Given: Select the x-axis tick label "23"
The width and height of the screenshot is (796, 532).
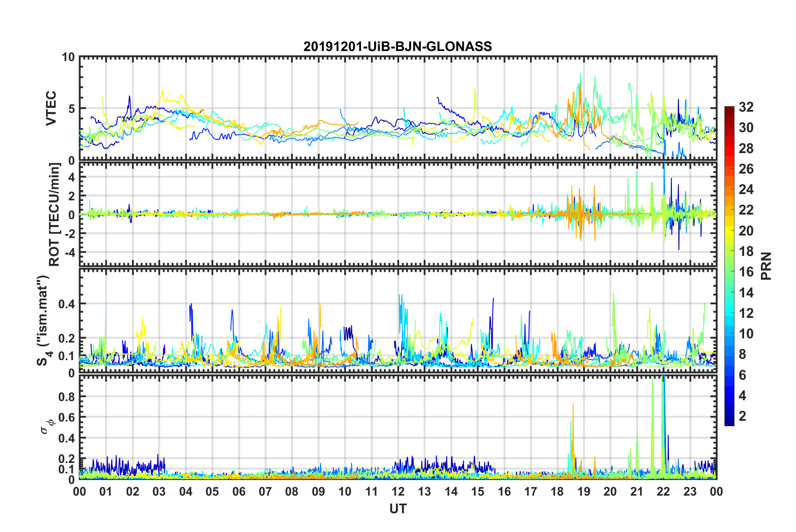Looking at the screenshot, I should [690, 491].
